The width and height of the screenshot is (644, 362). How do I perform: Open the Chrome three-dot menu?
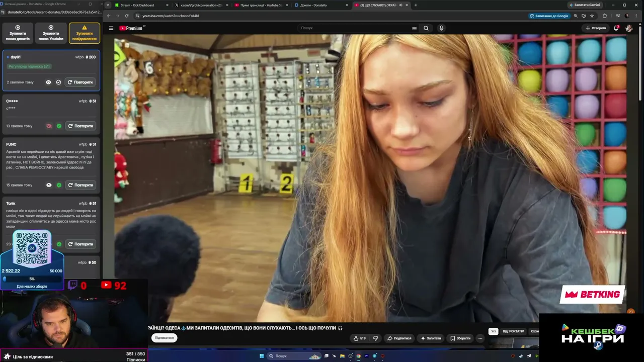pos(635,16)
